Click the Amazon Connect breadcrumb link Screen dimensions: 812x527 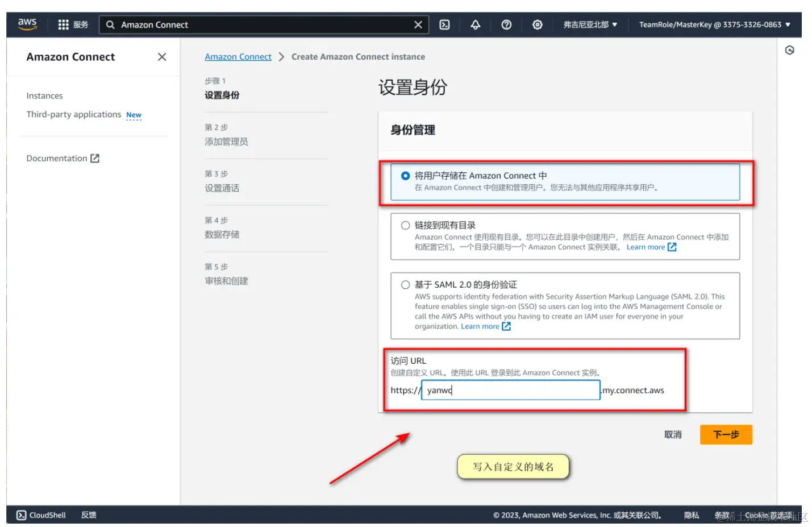238,57
